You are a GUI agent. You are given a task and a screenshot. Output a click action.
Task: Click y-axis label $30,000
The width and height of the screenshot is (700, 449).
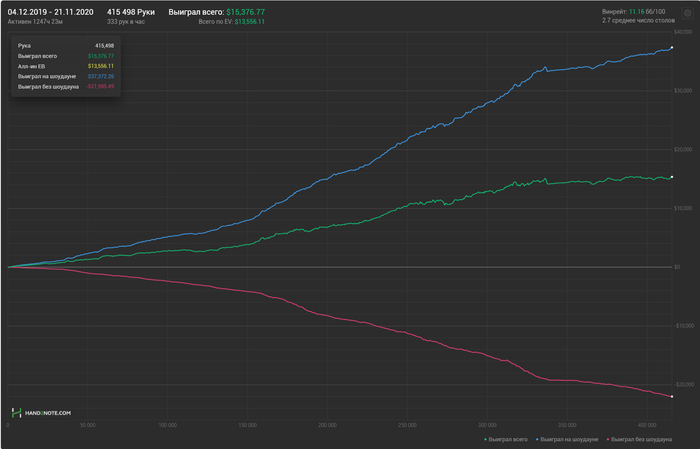coord(683,91)
